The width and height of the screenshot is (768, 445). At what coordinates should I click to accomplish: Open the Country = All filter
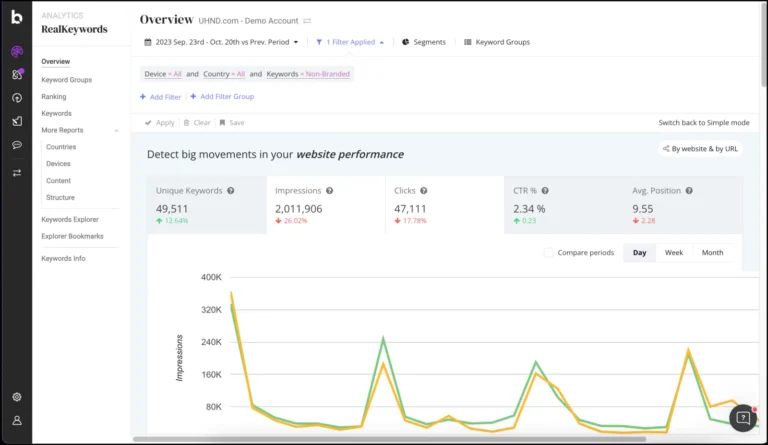click(224, 74)
